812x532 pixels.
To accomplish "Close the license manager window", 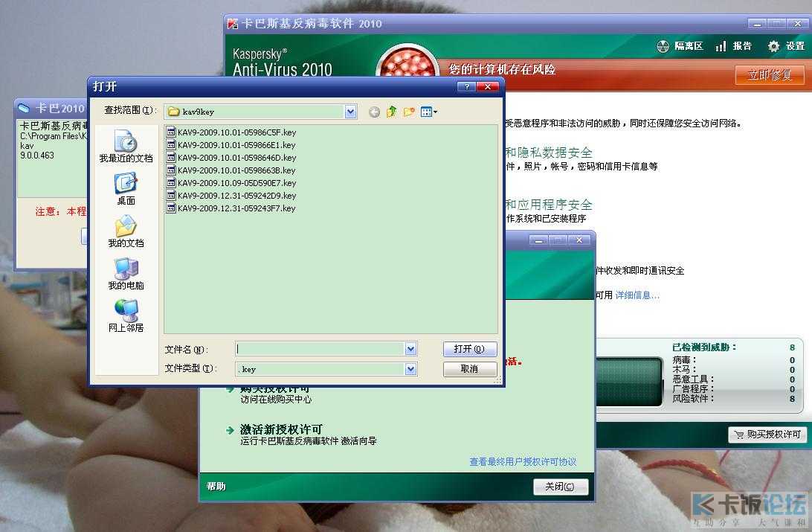I will point(579,240).
